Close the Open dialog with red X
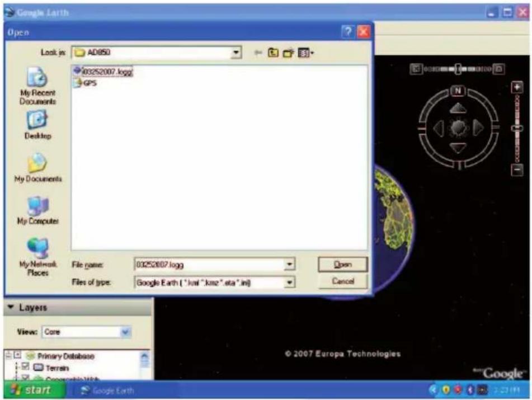 tap(364, 32)
